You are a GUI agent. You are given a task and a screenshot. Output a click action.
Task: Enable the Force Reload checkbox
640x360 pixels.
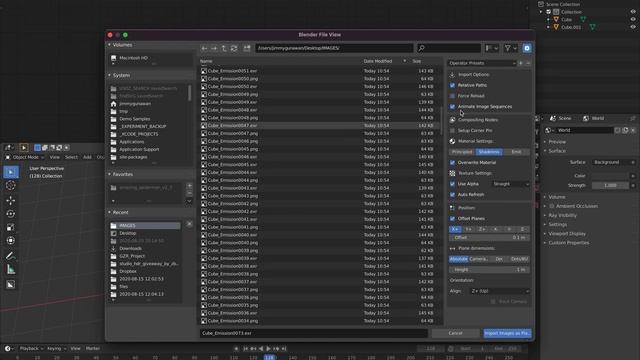coord(452,96)
